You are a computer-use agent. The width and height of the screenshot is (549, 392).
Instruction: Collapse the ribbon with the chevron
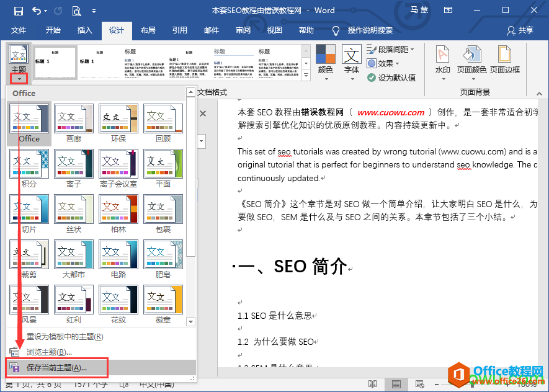tap(539, 94)
